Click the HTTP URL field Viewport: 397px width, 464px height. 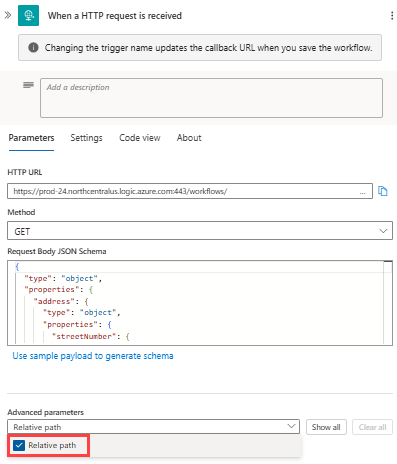pos(190,191)
